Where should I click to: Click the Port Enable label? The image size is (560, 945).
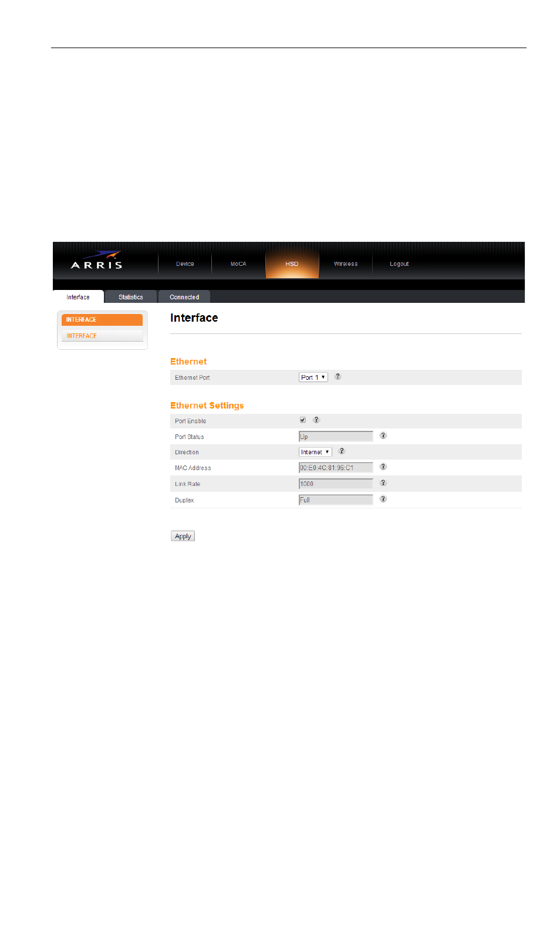[x=190, y=421]
